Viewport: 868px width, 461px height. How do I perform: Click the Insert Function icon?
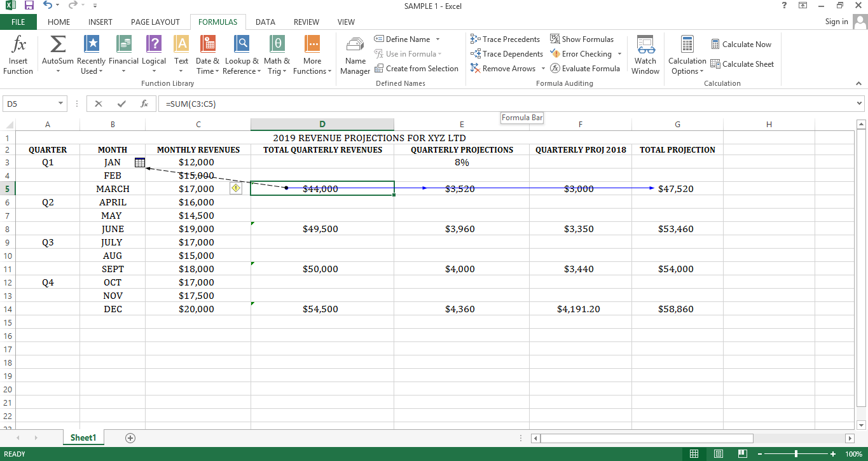tap(17, 54)
